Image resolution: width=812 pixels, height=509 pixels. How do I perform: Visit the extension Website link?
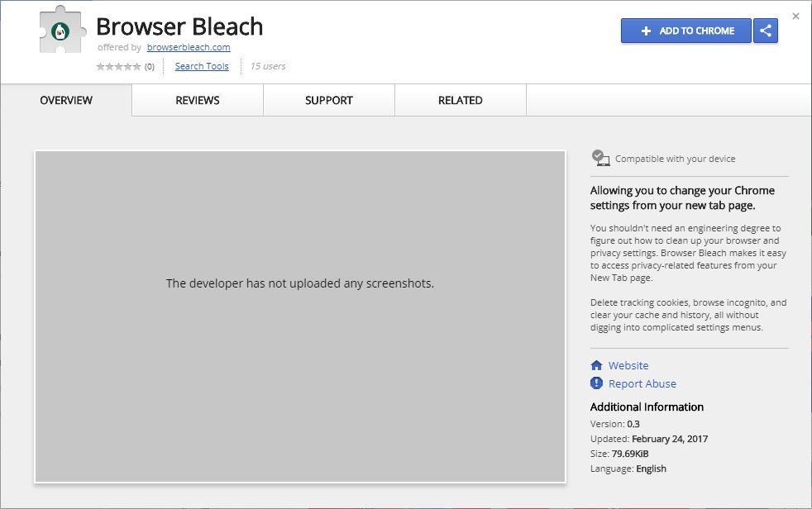pos(628,366)
